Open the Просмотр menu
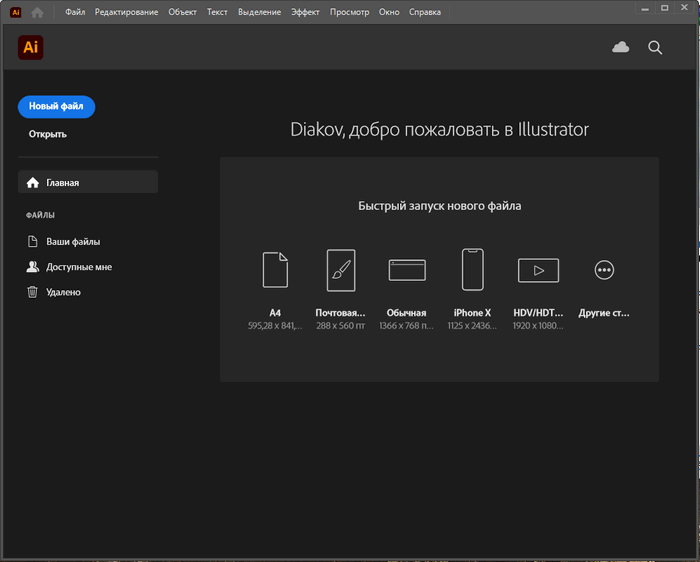Image resolution: width=700 pixels, height=562 pixels. click(x=350, y=12)
